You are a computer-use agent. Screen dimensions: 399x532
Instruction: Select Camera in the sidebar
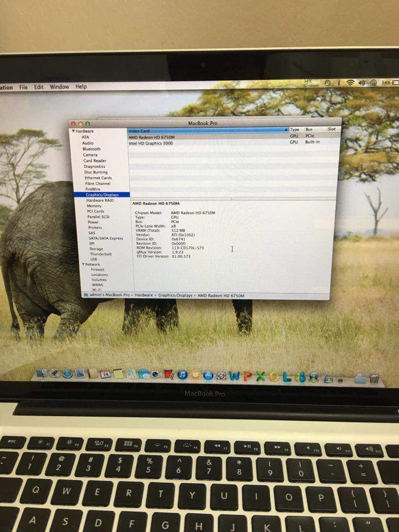[90, 155]
